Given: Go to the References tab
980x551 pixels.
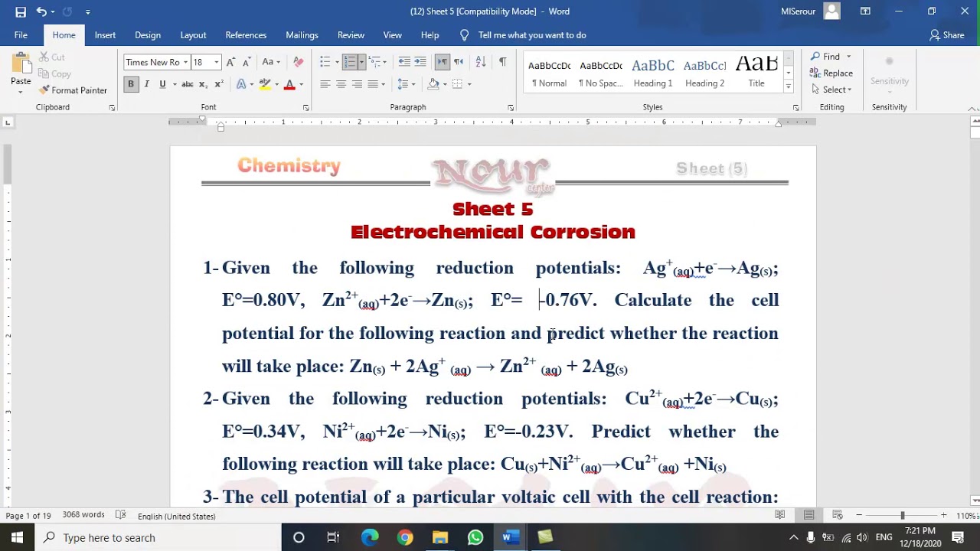Looking at the screenshot, I should (x=246, y=35).
